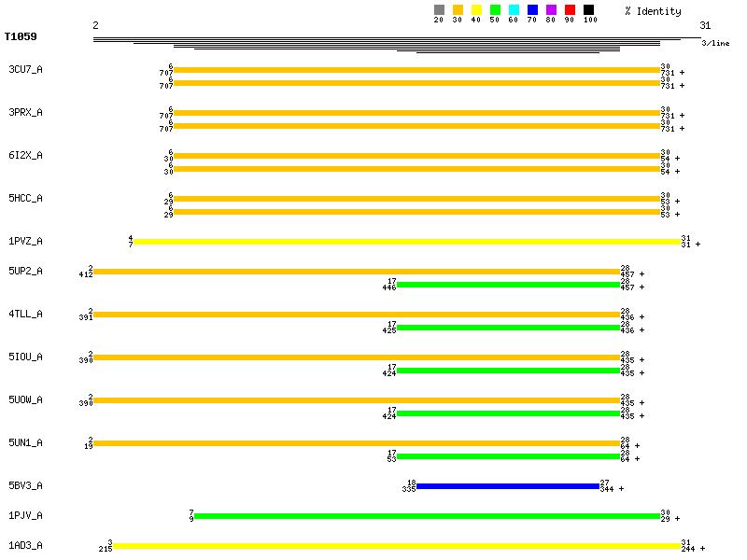Select the yellow 1AD3_A alignment bar
This screenshot has height=560, width=747.
(397, 546)
